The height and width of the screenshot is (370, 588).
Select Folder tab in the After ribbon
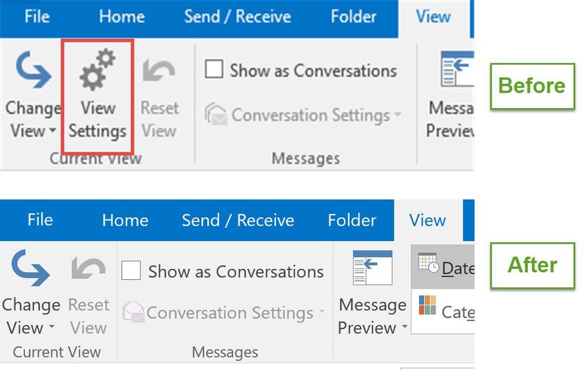[x=352, y=220]
